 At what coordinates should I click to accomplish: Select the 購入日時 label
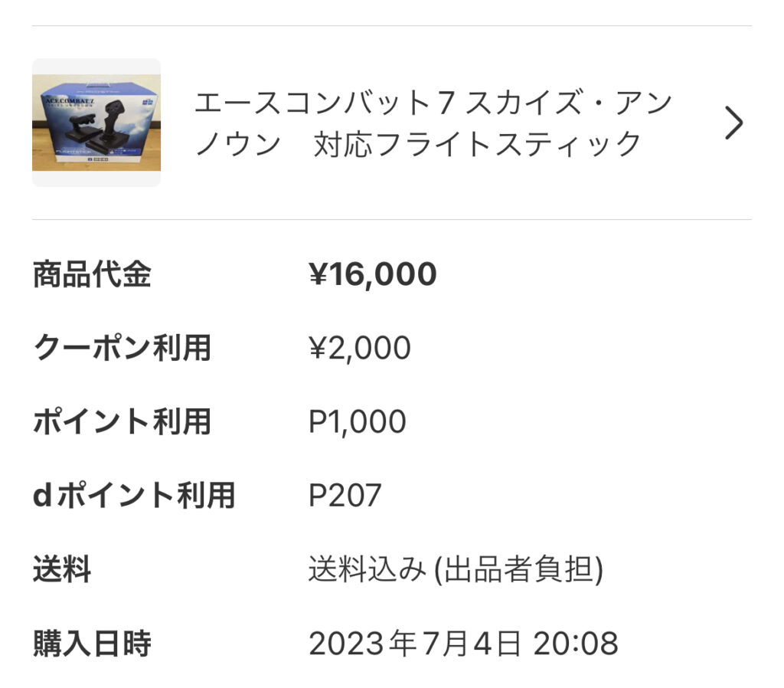(x=92, y=644)
